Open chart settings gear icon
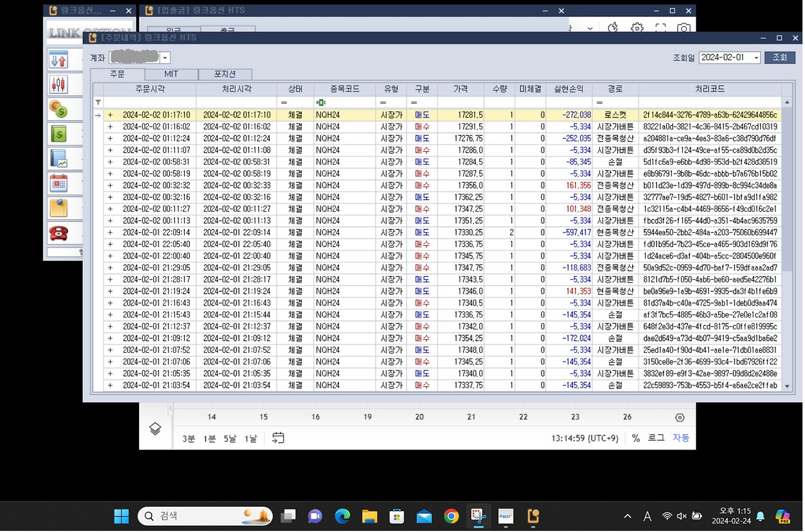This screenshot has height=532, width=805. tap(637, 28)
